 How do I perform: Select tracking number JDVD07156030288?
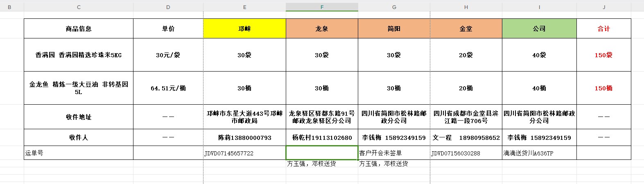click(x=466, y=153)
